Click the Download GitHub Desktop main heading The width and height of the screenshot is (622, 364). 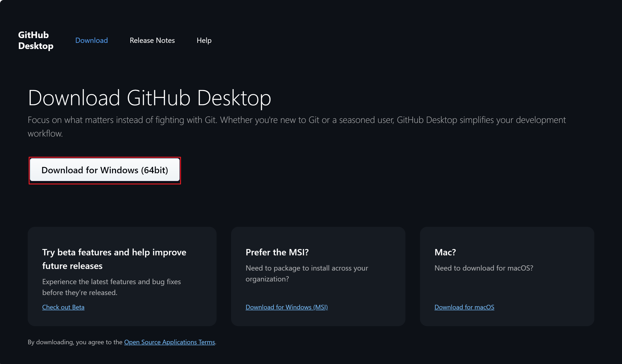[x=149, y=98]
